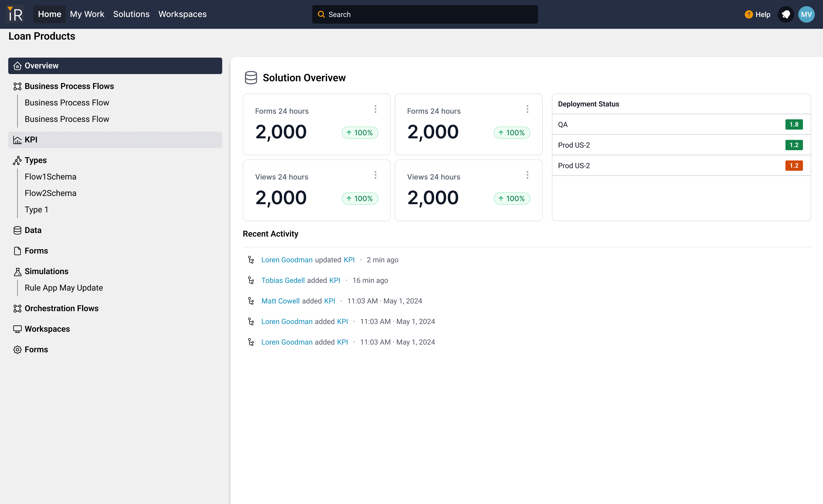Click the search magnifier icon
This screenshot has width=823, height=504.
[x=321, y=14]
